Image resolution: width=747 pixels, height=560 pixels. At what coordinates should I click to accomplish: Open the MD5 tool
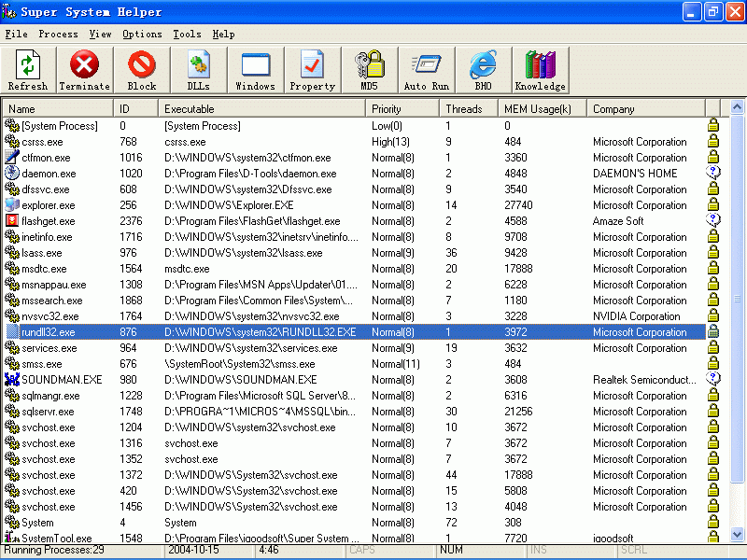pyautogui.click(x=369, y=70)
